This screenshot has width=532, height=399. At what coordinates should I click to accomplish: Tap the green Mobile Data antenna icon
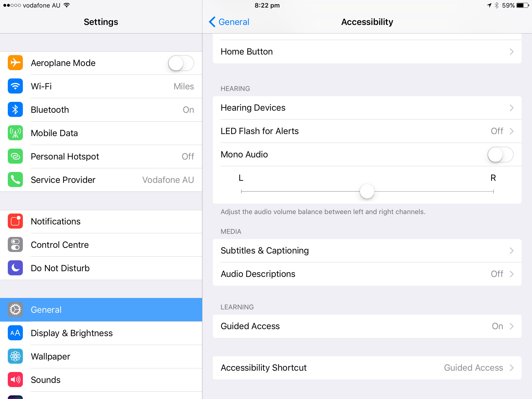pyautogui.click(x=15, y=133)
